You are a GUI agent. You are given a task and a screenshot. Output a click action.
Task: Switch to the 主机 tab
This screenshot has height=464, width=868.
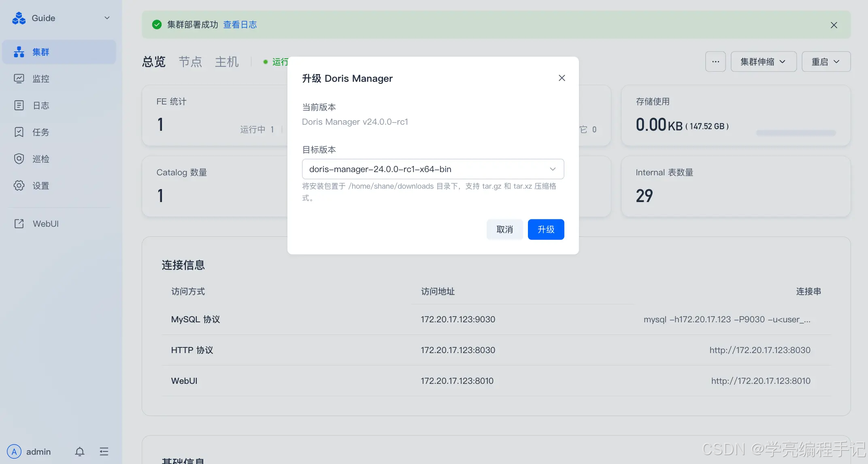tap(227, 62)
